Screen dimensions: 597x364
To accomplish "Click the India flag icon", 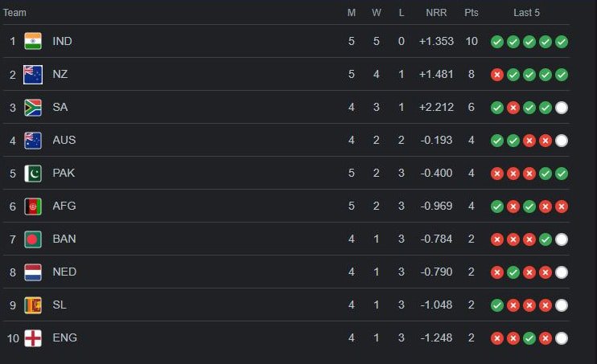I will pos(33,41).
